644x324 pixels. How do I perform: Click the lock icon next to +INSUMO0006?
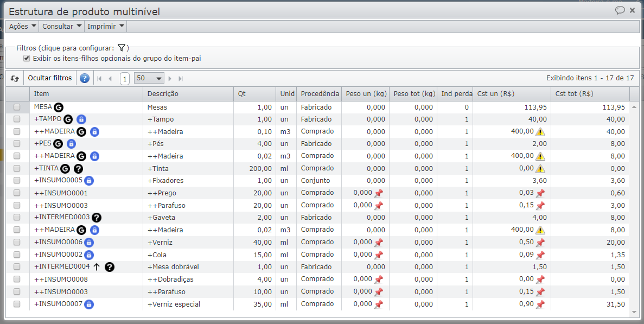(x=89, y=243)
